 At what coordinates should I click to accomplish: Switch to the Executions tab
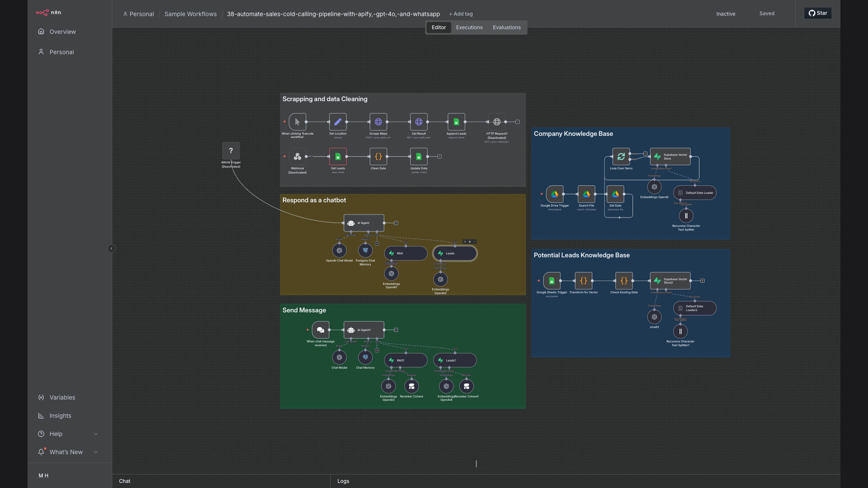[x=469, y=28]
